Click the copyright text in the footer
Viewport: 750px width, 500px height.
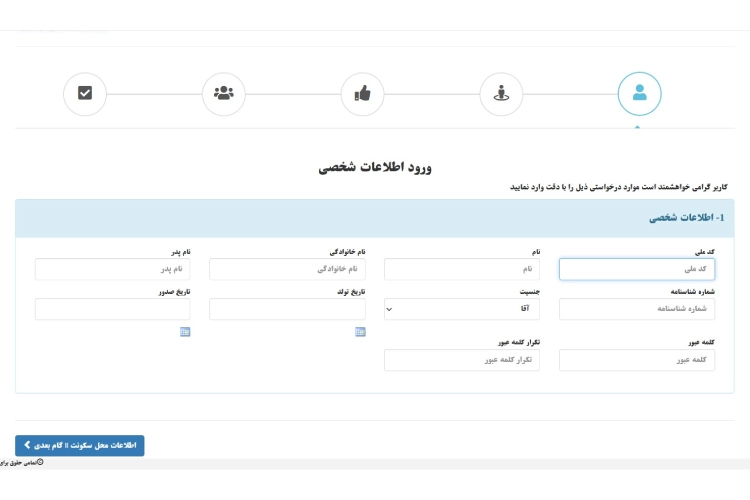click(22, 464)
